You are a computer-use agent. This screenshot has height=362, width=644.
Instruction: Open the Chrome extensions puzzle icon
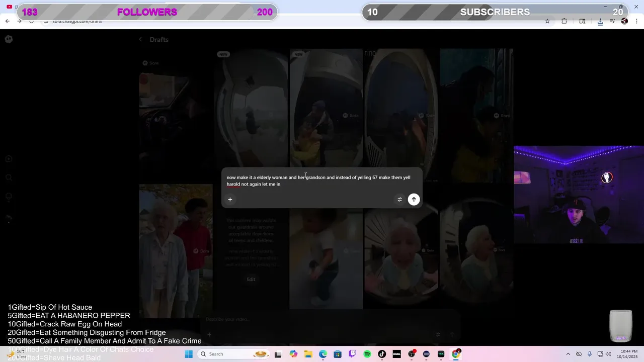564,21
